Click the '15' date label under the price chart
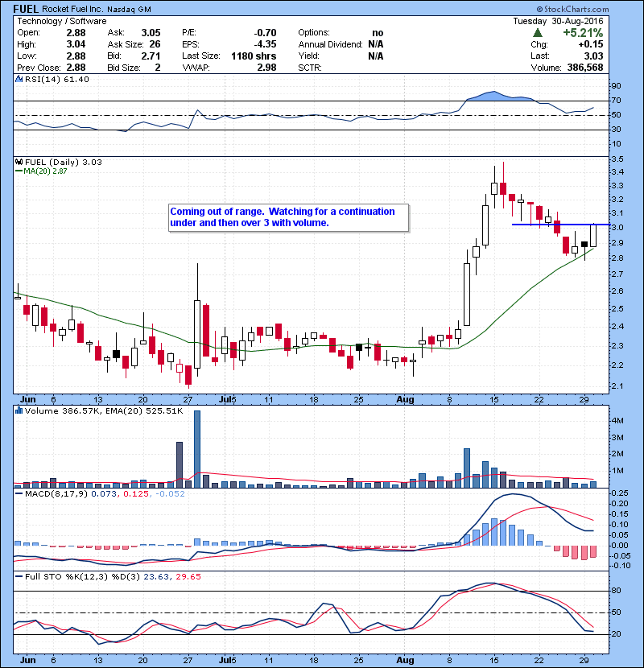644x668 pixels. [x=494, y=400]
